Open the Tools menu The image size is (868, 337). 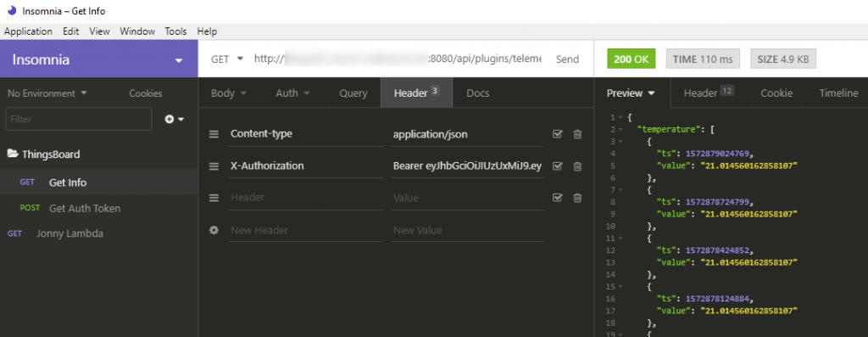click(x=175, y=31)
